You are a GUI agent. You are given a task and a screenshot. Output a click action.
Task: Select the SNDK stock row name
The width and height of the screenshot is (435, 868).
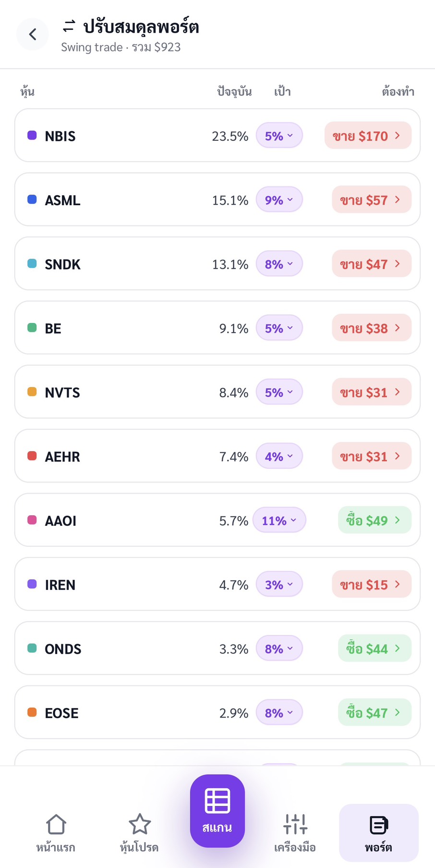click(x=62, y=264)
